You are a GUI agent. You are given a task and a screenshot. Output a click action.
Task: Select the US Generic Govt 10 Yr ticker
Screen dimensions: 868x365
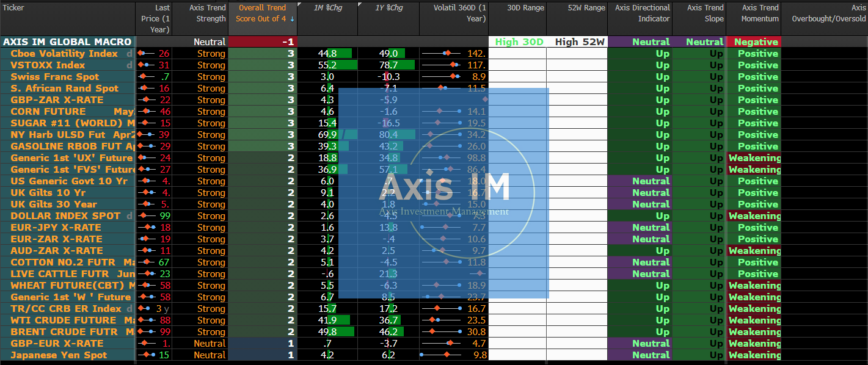point(69,181)
